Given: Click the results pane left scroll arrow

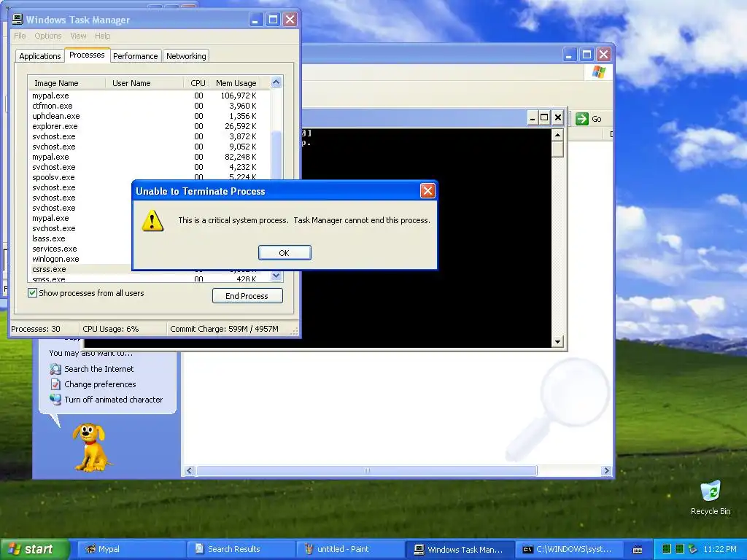Looking at the screenshot, I should 189,471.
